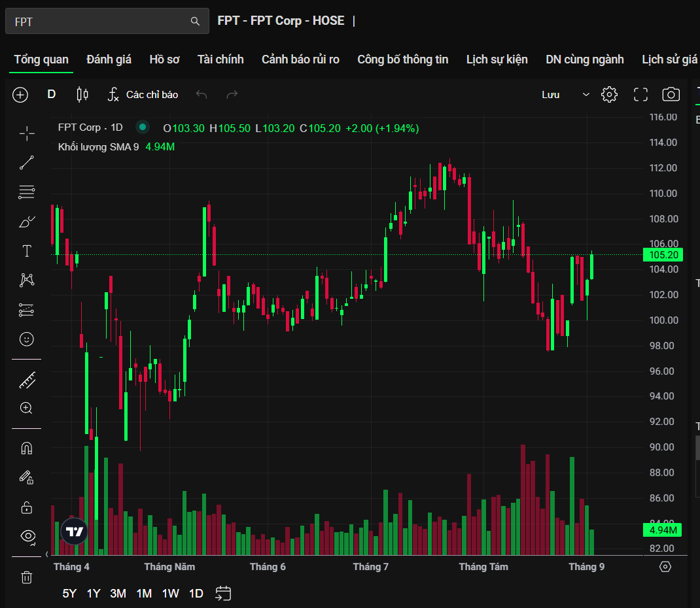Open the Cảnh báo rủi ro tab
Screen dimensions: 700x608
point(300,59)
